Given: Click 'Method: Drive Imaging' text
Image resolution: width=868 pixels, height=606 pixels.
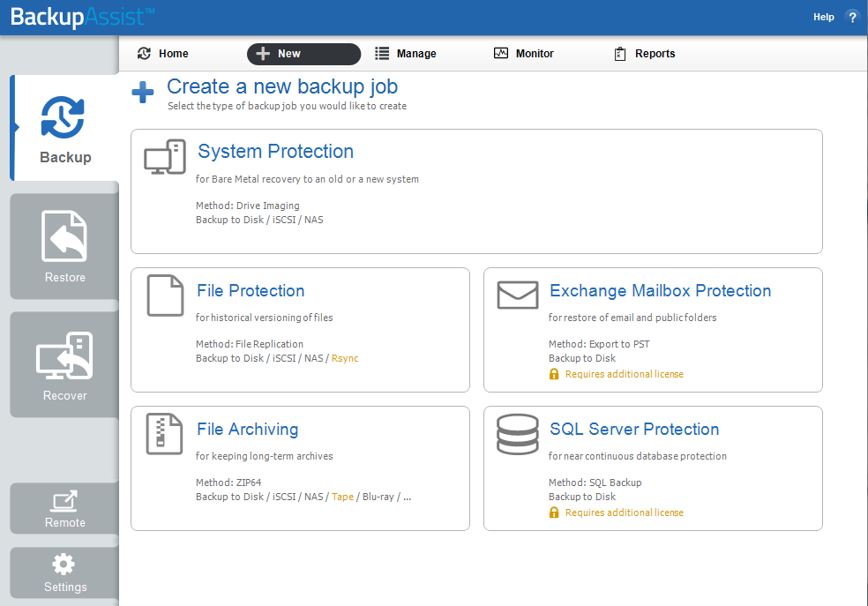Looking at the screenshot, I should click(x=248, y=206).
